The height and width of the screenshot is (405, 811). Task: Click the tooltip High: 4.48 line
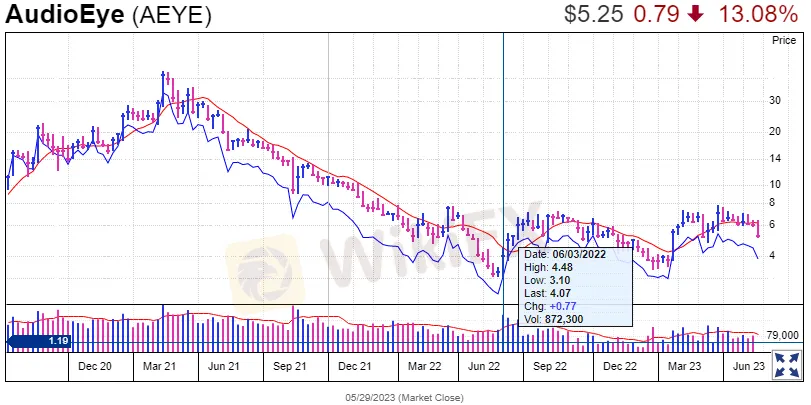click(x=546, y=267)
